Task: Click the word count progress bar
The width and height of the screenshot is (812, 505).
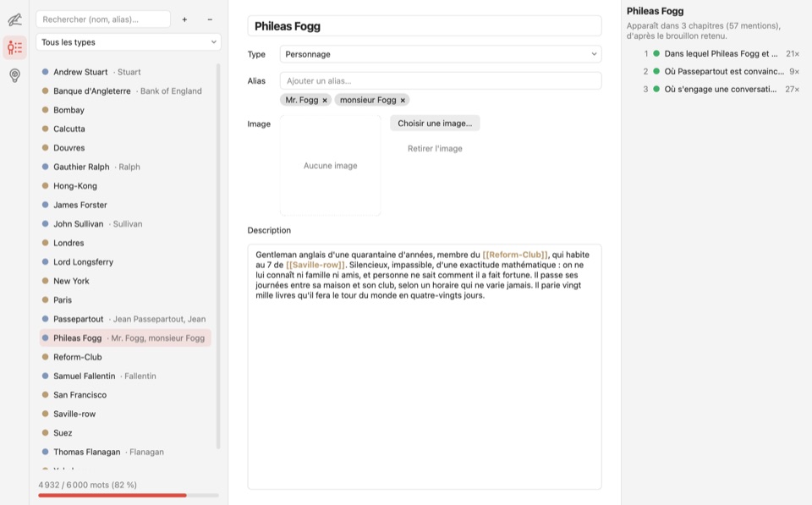Action: click(129, 495)
